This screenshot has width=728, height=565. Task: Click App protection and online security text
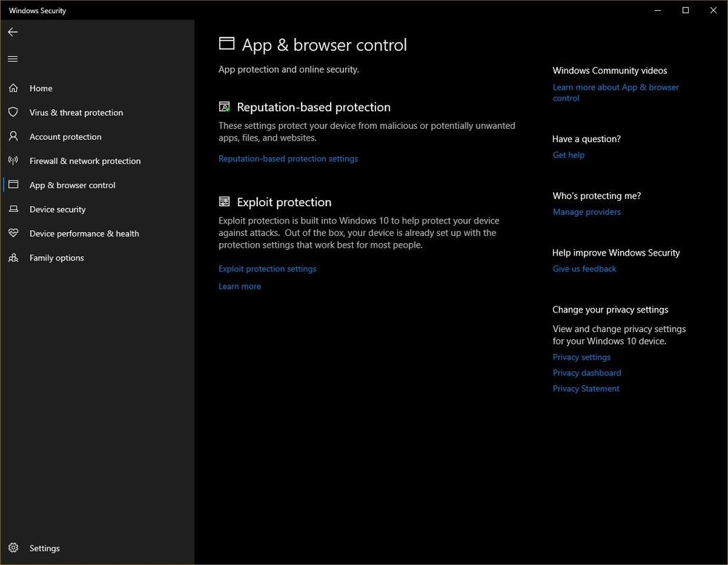(x=289, y=70)
